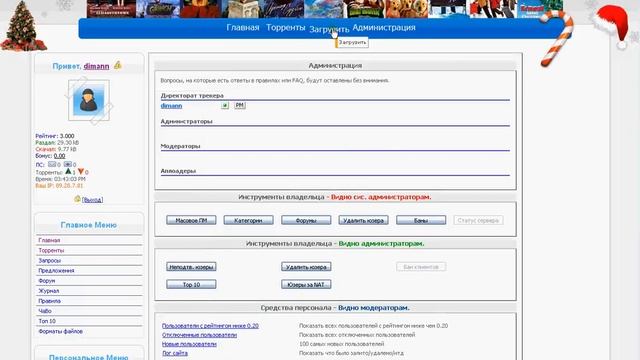Click the green seeding arrow under Торренты
The width and height of the screenshot is (640, 360).
(68, 171)
